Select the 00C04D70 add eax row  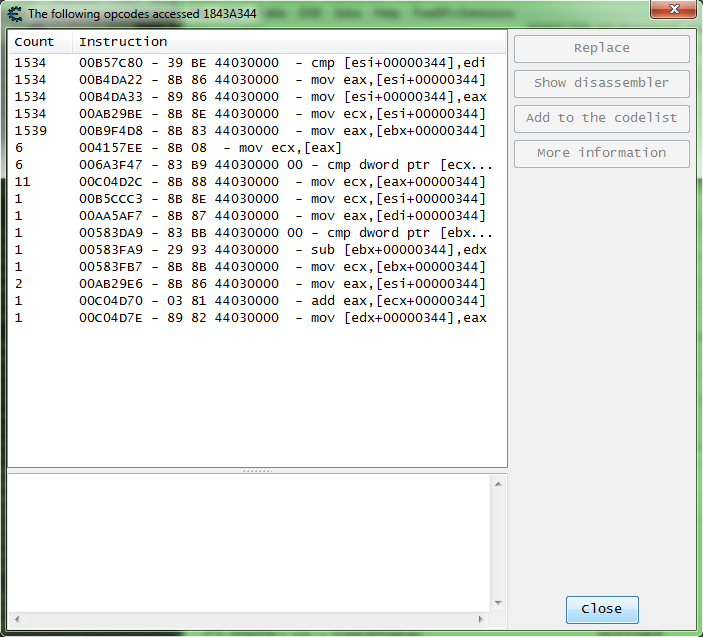click(250, 301)
